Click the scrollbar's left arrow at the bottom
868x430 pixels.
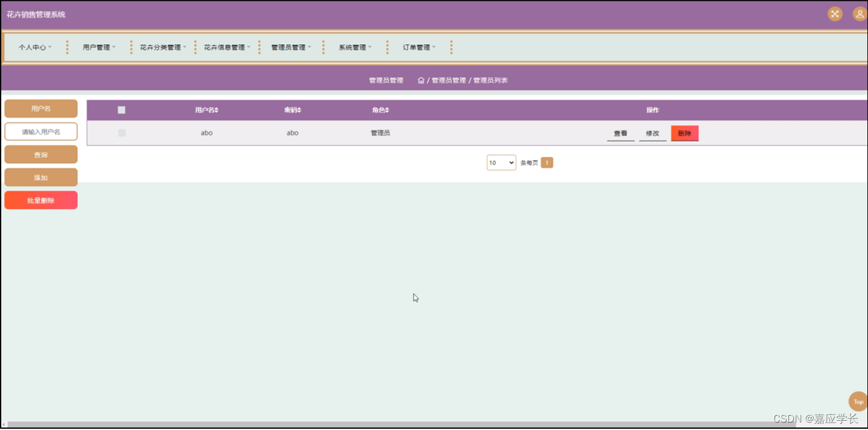coord(4,425)
